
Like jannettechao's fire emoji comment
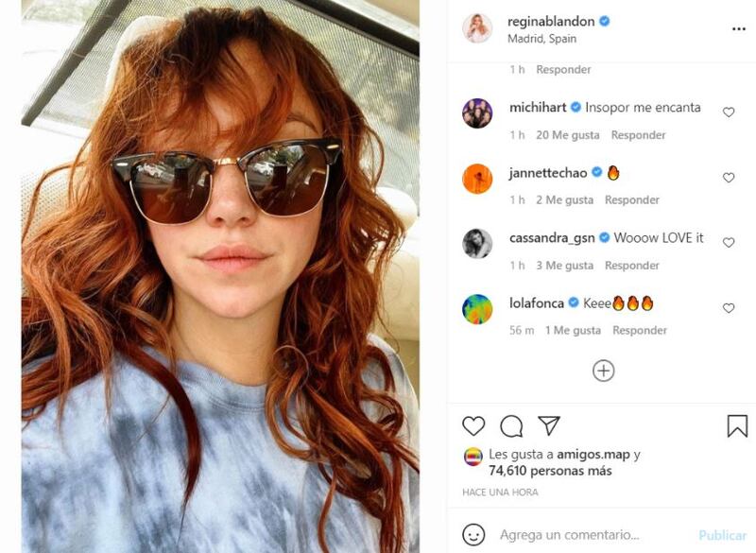[729, 178]
